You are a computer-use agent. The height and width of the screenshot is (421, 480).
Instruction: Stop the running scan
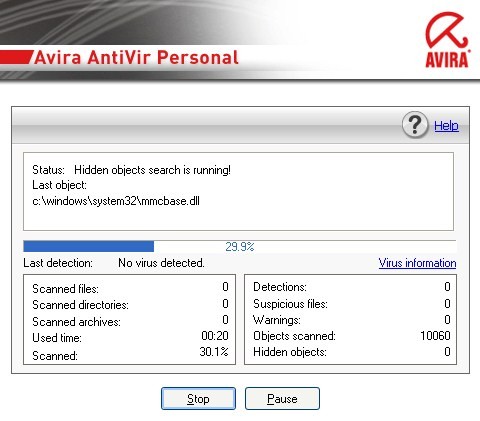pyautogui.click(x=198, y=398)
